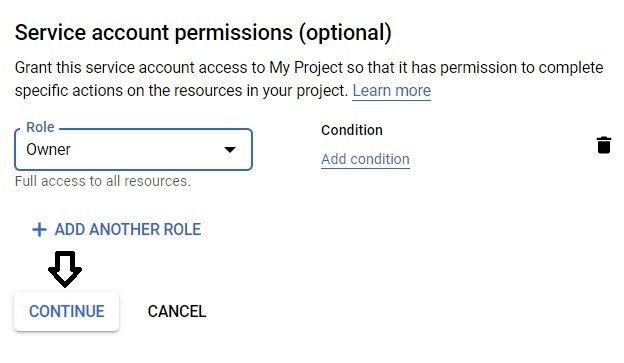Click the 'Full access to all resources.' helper text
This screenshot has width=624, height=363.
point(103,182)
